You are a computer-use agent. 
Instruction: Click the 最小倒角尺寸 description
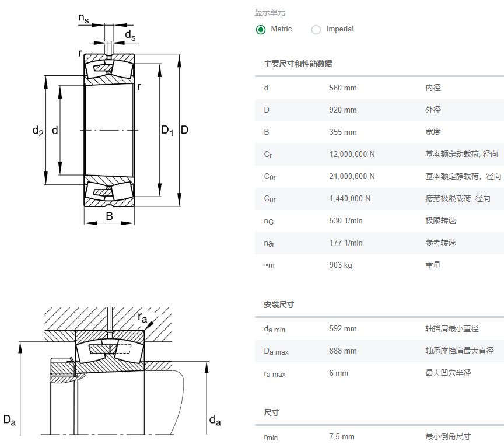[448, 437]
